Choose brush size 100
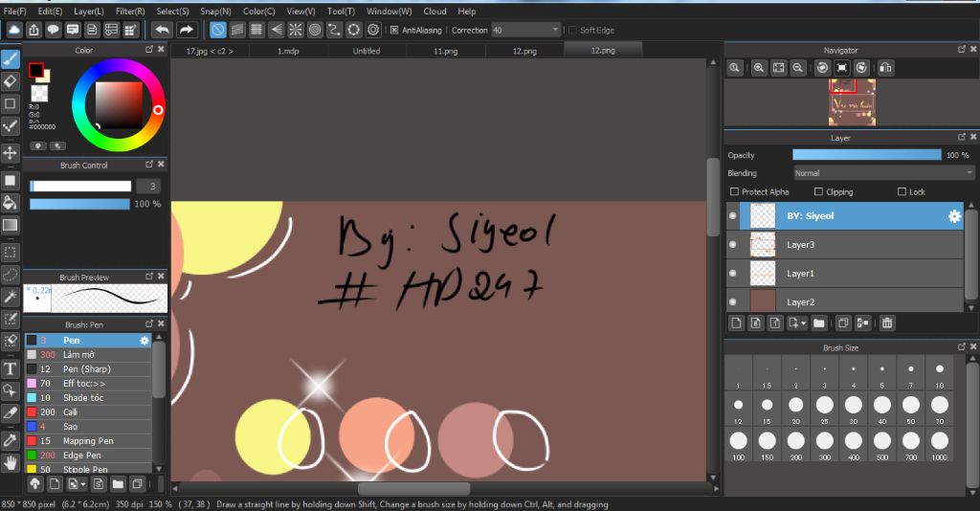 tap(738, 441)
